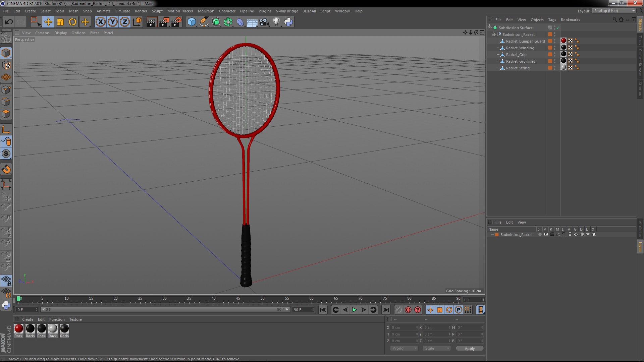The image size is (644, 362).
Task: Open viewport Cameras menu
Action: point(42,33)
